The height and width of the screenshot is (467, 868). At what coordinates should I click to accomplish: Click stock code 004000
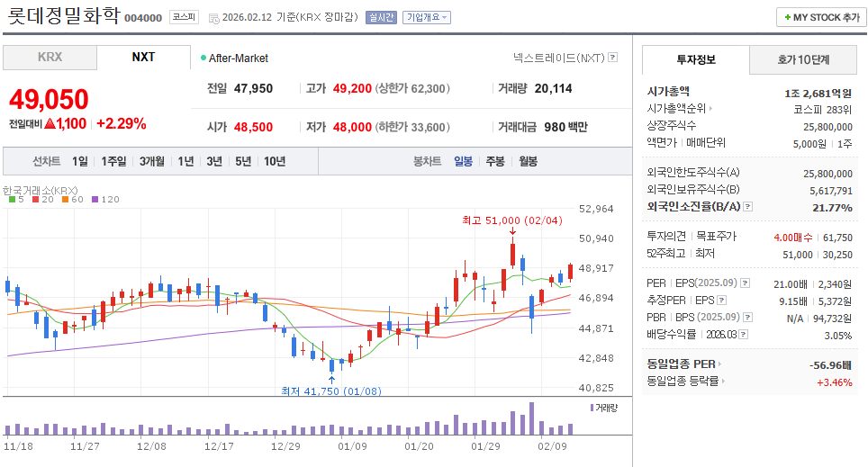click(x=143, y=18)
